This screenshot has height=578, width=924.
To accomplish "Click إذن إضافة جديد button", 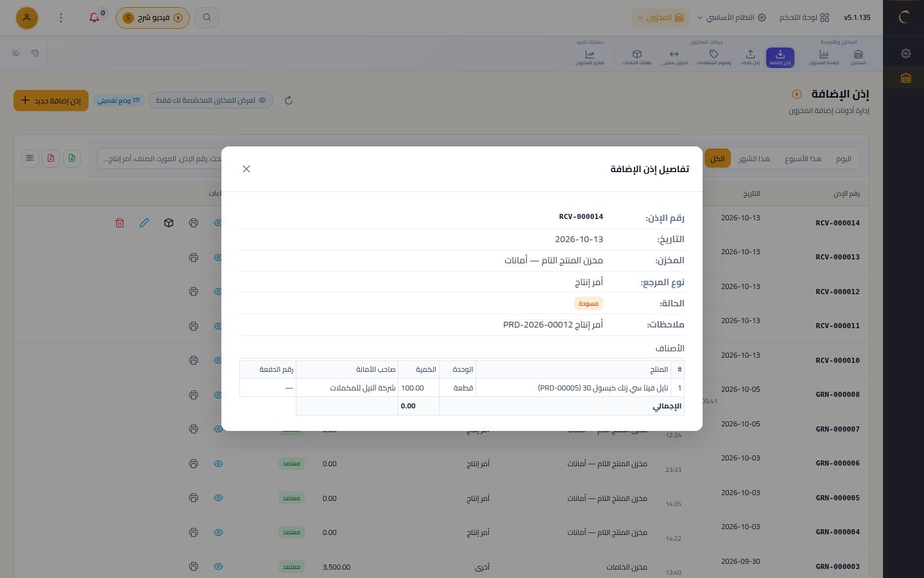I will 51,100.
